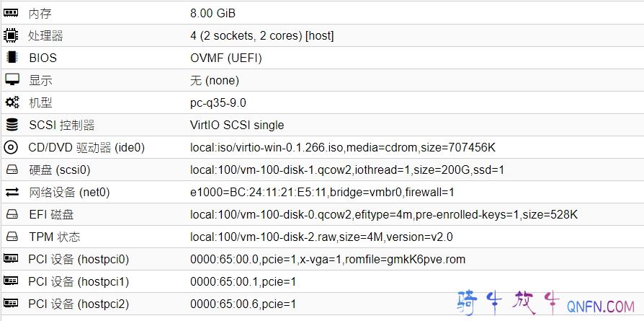Click the hostpci0 PCI device icon

pyautogui.click(x=12, y=259)
